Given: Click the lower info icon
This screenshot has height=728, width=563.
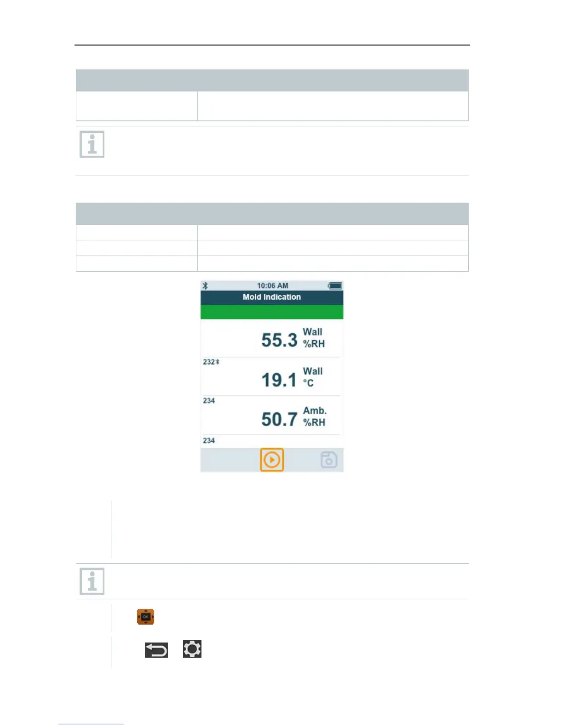Looking at the screenshot, I should click(x=92, y=581).
